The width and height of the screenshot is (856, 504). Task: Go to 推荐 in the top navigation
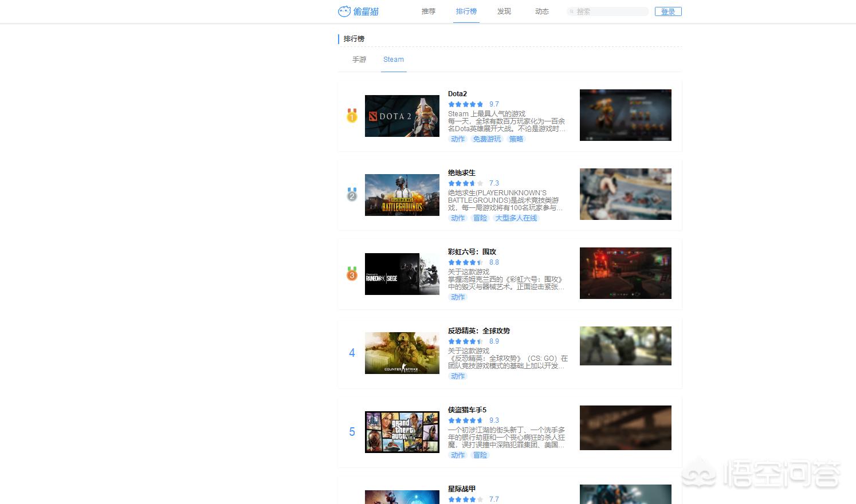click(429, 11)
